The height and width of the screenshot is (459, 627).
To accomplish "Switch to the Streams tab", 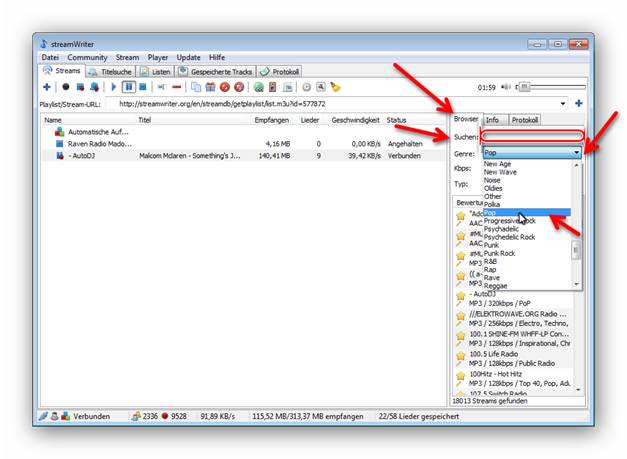I will pyautogui.click(x=62, y=71).
